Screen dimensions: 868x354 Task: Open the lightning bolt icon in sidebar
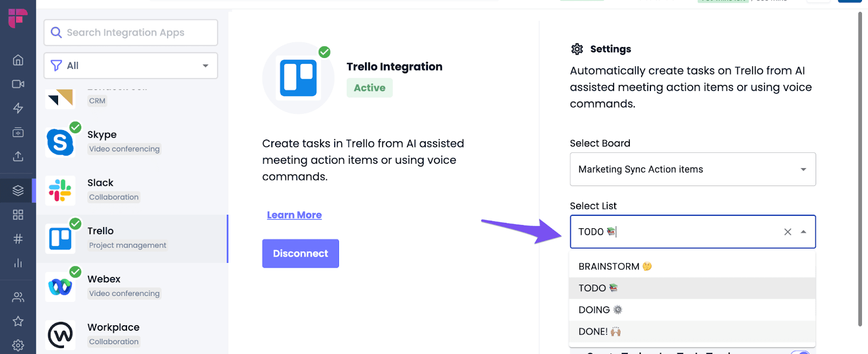[x=18, y=108]
